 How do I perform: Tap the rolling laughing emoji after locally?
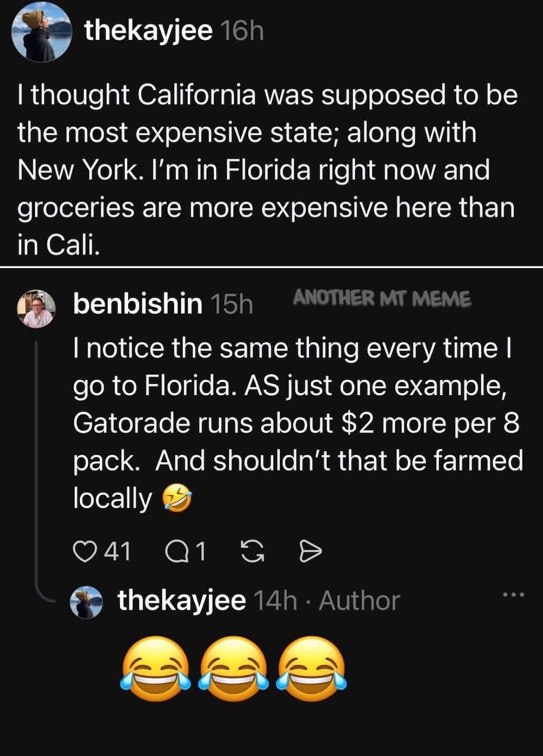coord(177,500)
